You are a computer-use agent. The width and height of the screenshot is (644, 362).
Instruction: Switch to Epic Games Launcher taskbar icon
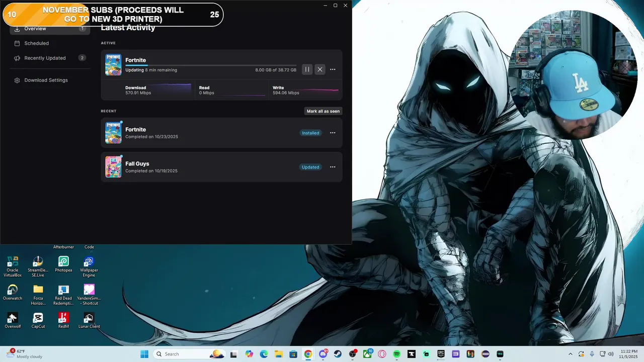click(441, 354)
